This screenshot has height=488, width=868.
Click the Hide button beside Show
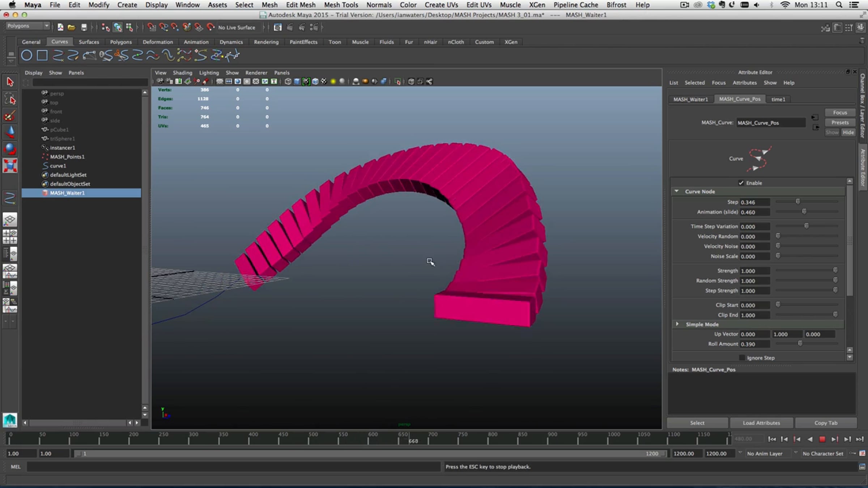click(x=848, y=133)
